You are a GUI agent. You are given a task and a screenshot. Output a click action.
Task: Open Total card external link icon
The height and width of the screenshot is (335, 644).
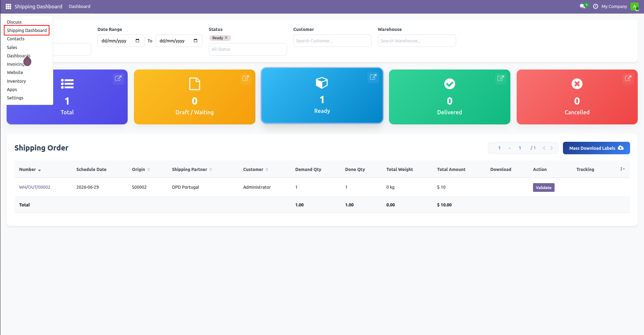[x=118, y=78]
